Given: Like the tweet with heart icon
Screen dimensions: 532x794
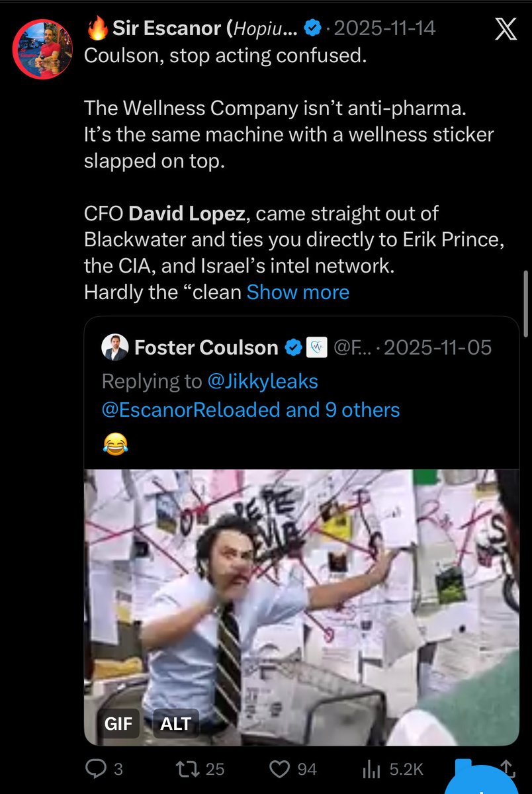Looking at the screenshot, I should point(281,769).
